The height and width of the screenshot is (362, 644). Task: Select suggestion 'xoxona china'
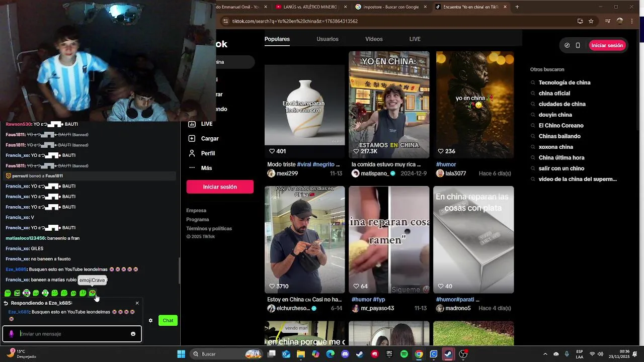(x=556, y=147)
